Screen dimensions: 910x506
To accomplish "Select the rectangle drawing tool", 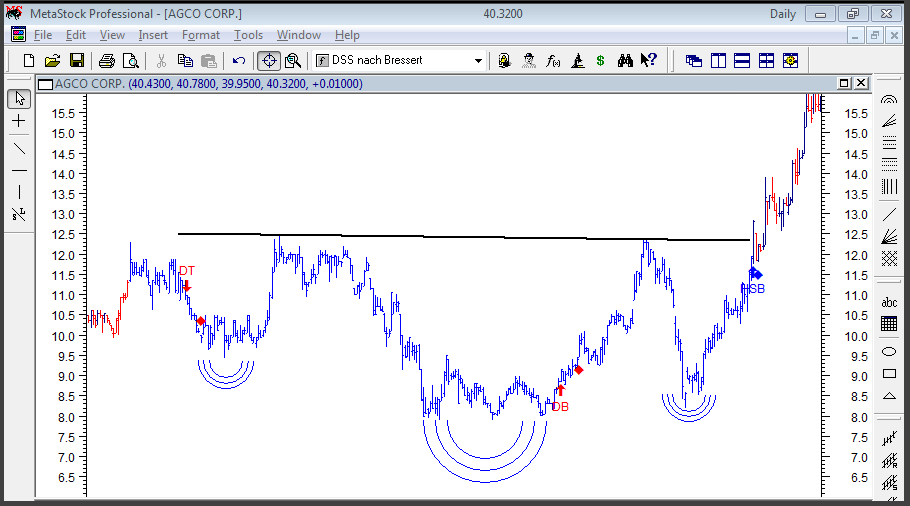I will click(x=889, y=374).
